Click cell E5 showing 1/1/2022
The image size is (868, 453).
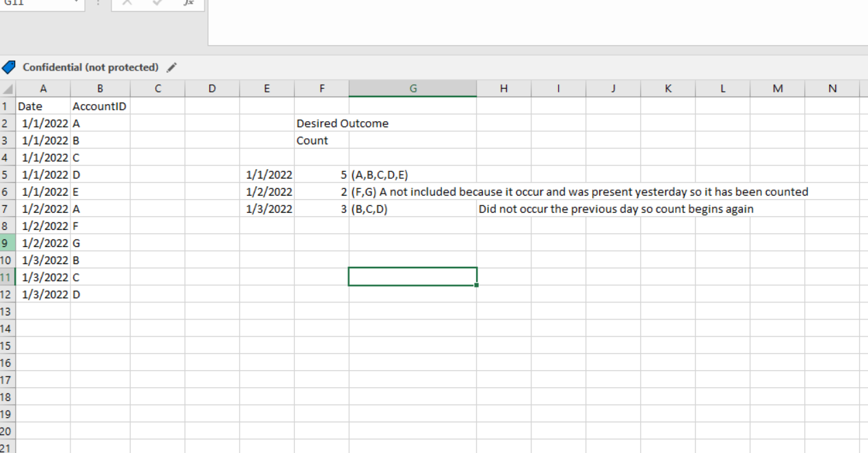coord(267,174)
